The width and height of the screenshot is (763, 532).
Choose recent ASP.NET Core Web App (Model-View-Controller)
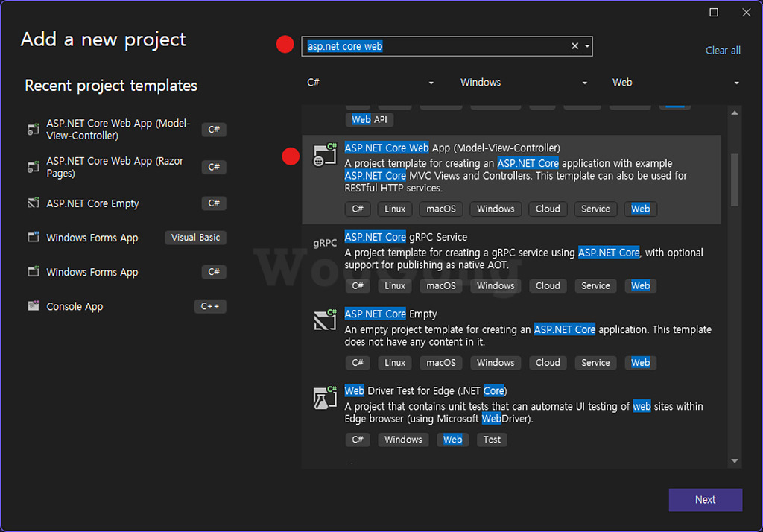point(127,129)
